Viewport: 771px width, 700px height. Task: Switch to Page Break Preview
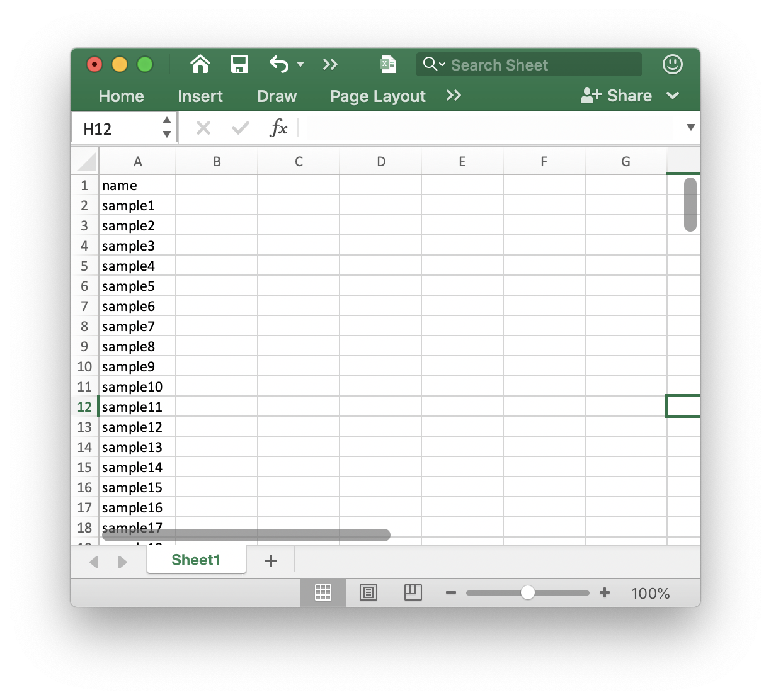pos(413,592)
